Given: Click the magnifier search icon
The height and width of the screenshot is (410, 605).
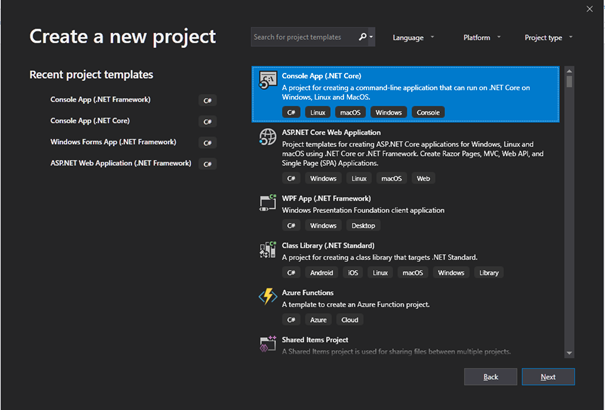Looking at the screenshot, I should tap(363, 37).
